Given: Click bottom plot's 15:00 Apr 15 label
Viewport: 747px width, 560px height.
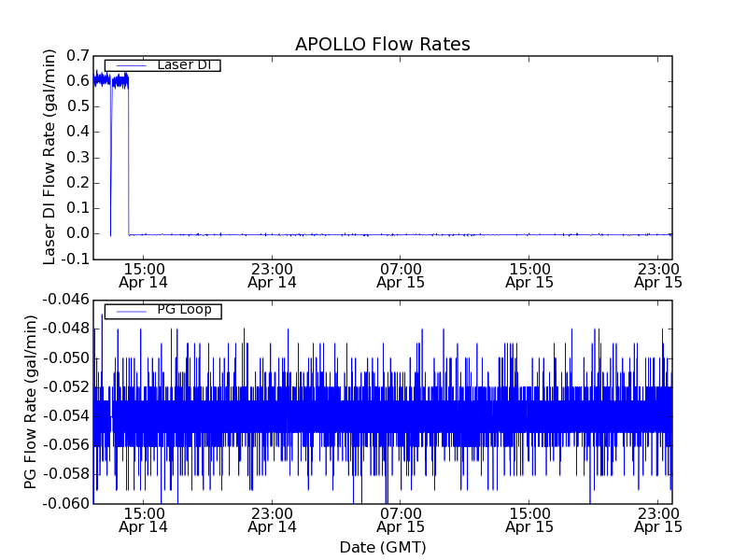Looking at the screenshot, I should (x=529, y=521).
